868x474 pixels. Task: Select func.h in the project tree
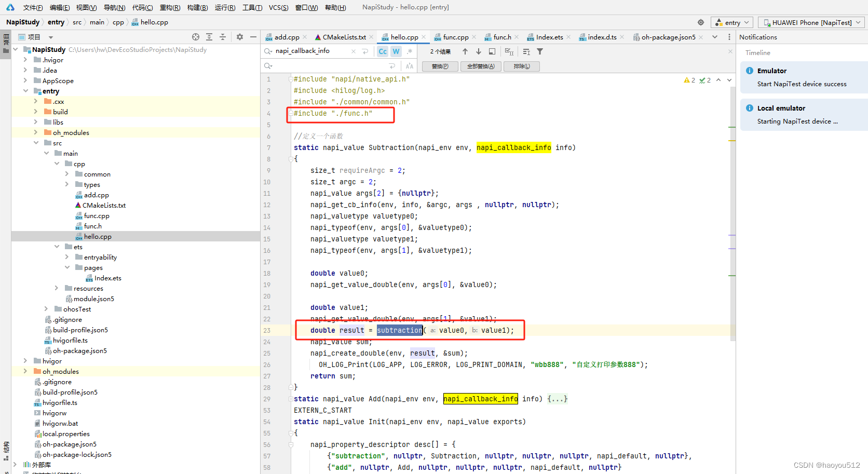click(x=93, y=226)
